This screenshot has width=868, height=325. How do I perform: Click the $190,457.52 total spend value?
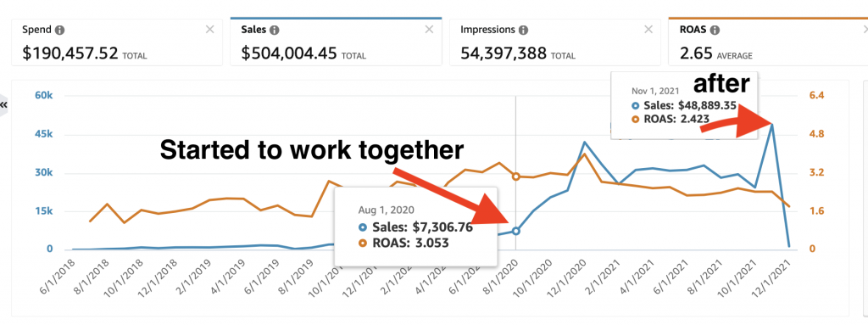[70, 53]
